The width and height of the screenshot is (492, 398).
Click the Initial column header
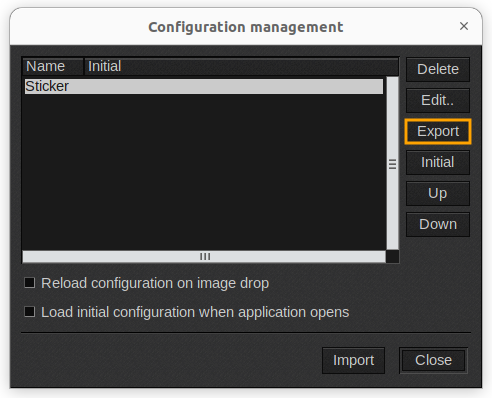[x=241, y=66]
